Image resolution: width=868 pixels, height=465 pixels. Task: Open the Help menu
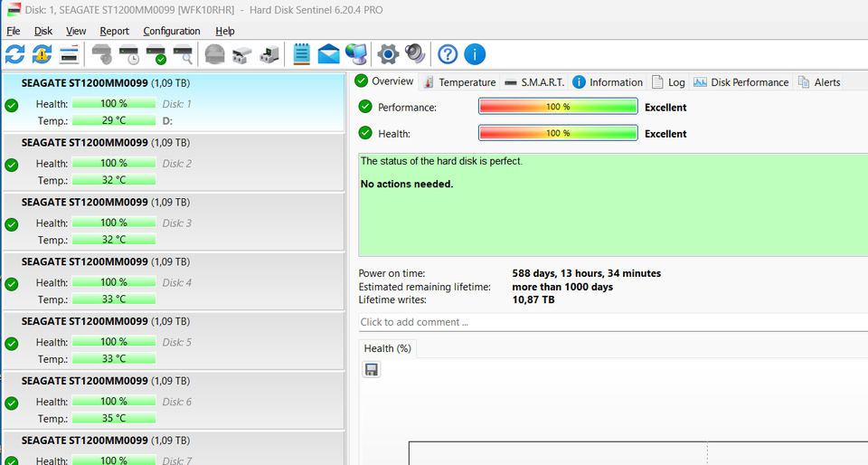pos(225,31)
